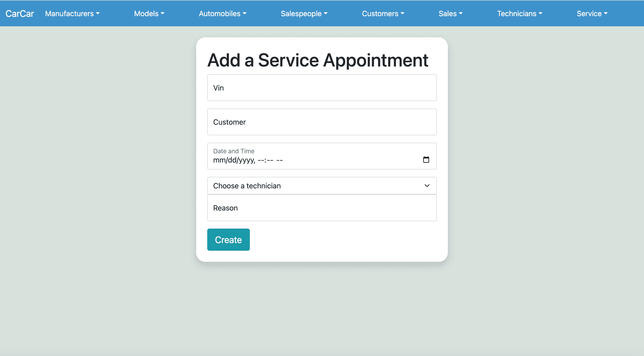Click the Vin input field
Image resolution: width=644 pixels, height=356 pixels.
322,88
